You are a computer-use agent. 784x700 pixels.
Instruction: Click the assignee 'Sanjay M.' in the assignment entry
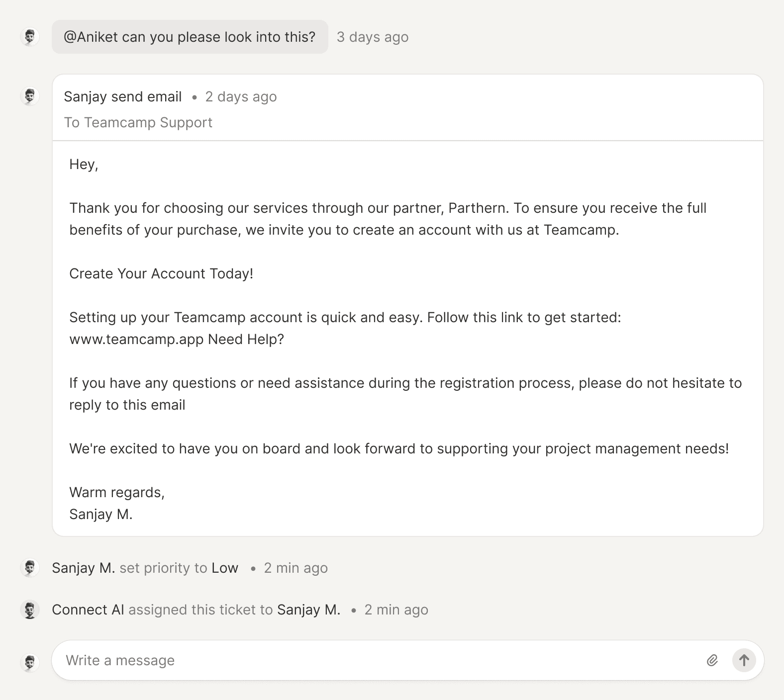308,610
